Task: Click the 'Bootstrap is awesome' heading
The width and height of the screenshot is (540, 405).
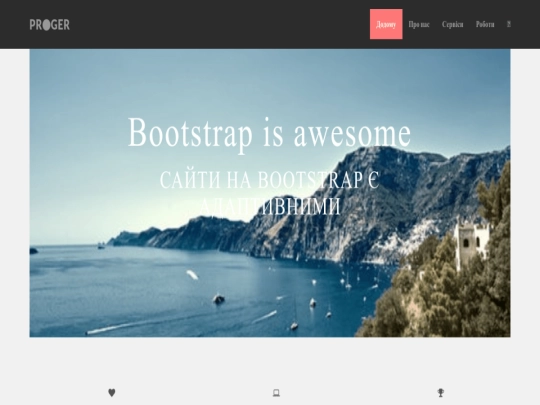Action: [x=269, y=133]
